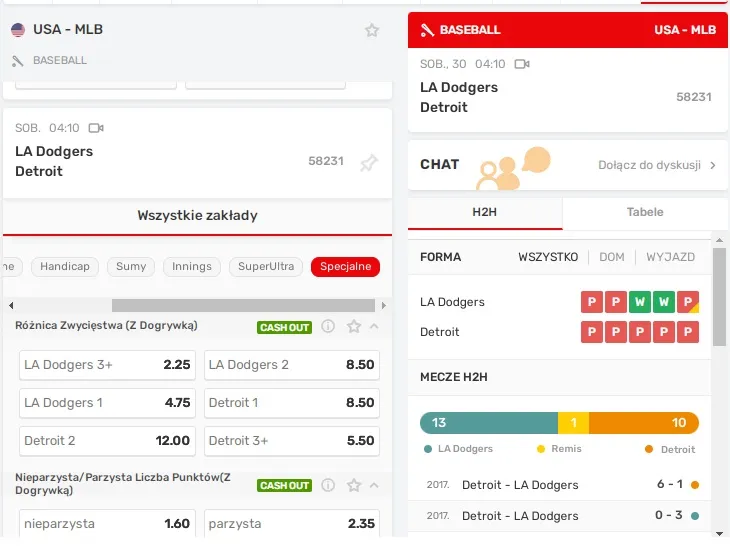Click the Detroit legend dot

coord(649,449)
